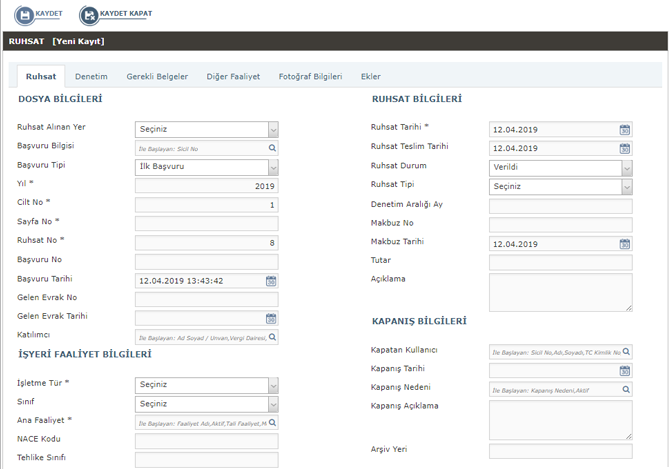Screen dimensions: 671x469
Task: Switch to the Denetim tab
Action: tap(91, 76)
